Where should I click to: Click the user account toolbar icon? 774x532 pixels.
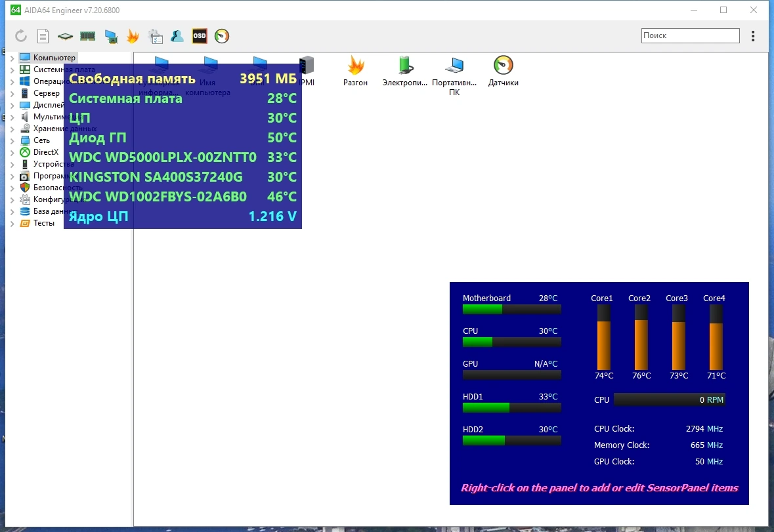tap(177, 36)
